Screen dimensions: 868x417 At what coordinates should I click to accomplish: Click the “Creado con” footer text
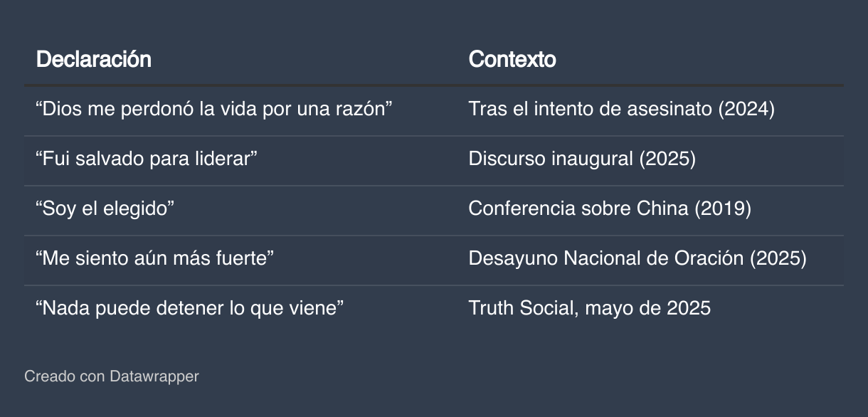pos(64,376)
